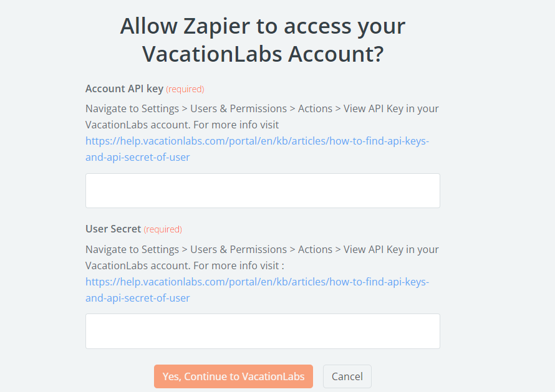Image resolution: width=555 pixels, height=392 pixels.
Task: Click the "and-api-secret-of-user" link line above the API key field
Action: [x=138, y=158]
